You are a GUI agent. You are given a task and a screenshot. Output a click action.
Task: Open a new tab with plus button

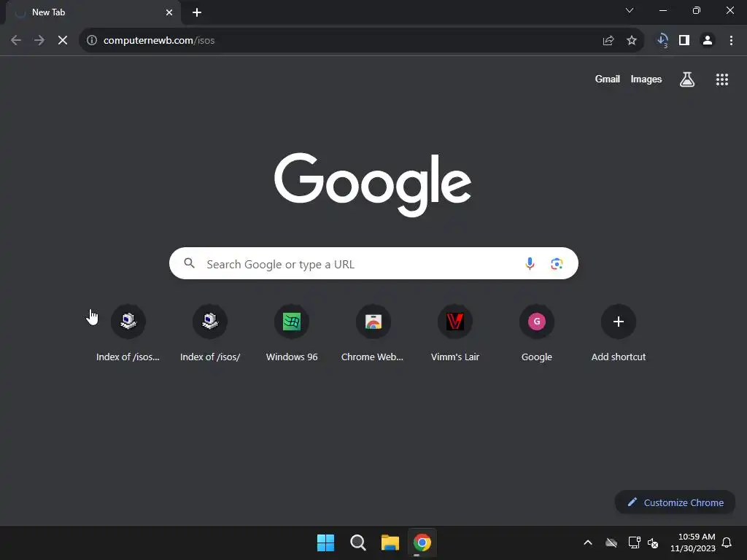pyautogui.click(x=197, y=12)
